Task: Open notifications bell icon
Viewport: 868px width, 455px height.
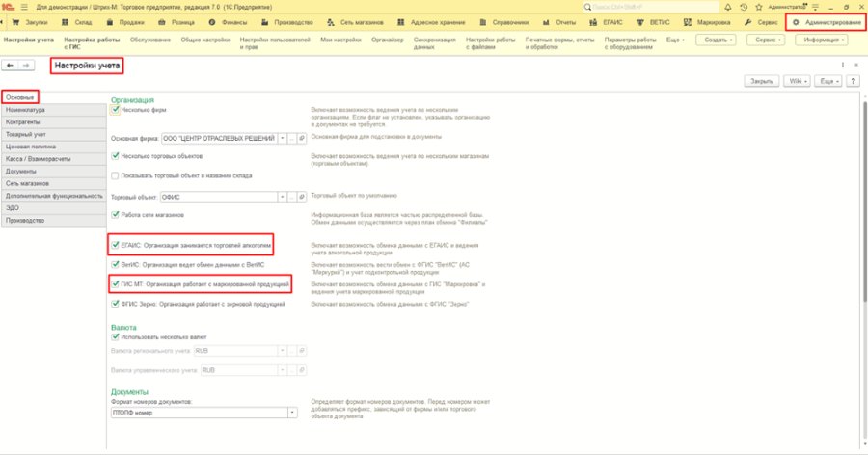Action: 728,7
